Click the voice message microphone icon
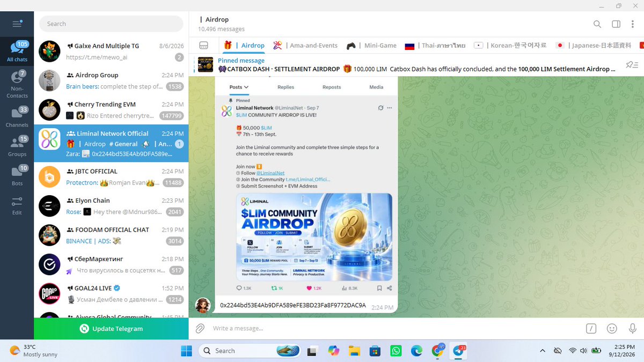Screen dimensions: 644x362 click(x=632, y=328)
